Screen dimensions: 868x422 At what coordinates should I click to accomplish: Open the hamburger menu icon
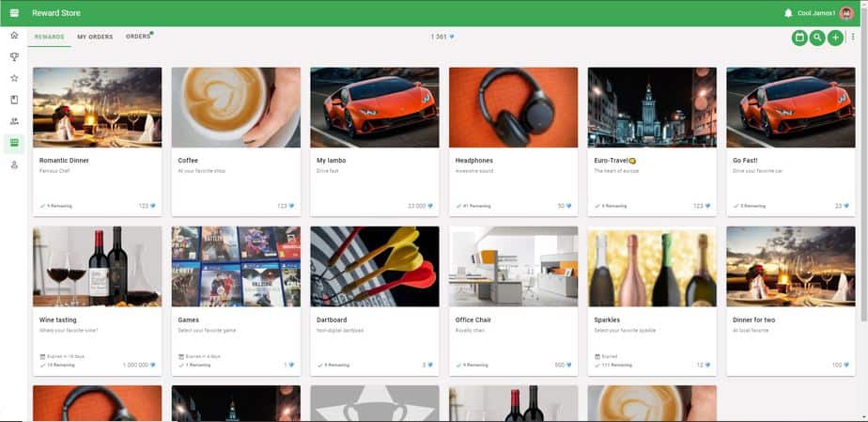click(x=14, y=13)
